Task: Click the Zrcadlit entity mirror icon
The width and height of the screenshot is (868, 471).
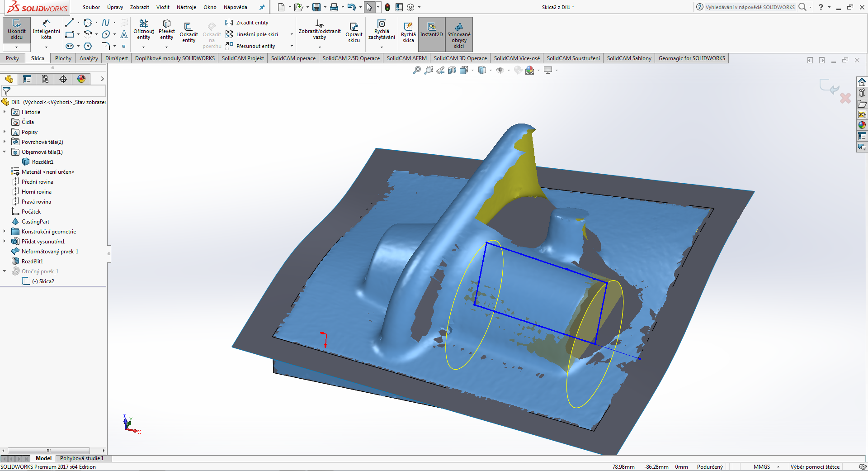Action: click(229, 23)
